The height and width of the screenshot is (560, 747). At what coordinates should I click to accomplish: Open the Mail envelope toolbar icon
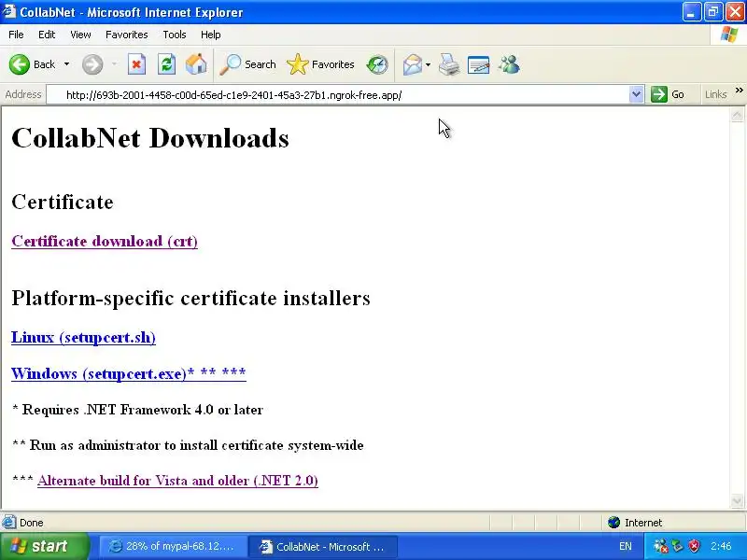point(412,64)
